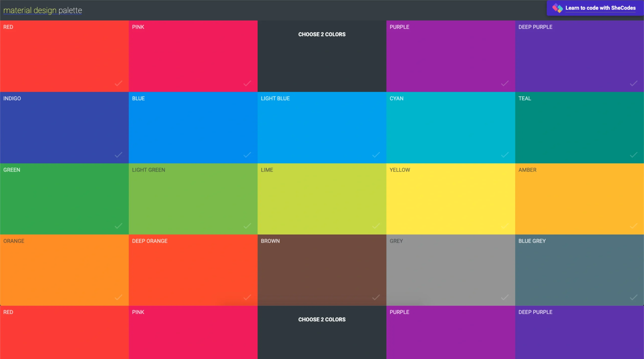Pick the Purple swatch in the first row
Image resolution: width=644 pixels, height=359 pixels.
(x=451, y=56)
